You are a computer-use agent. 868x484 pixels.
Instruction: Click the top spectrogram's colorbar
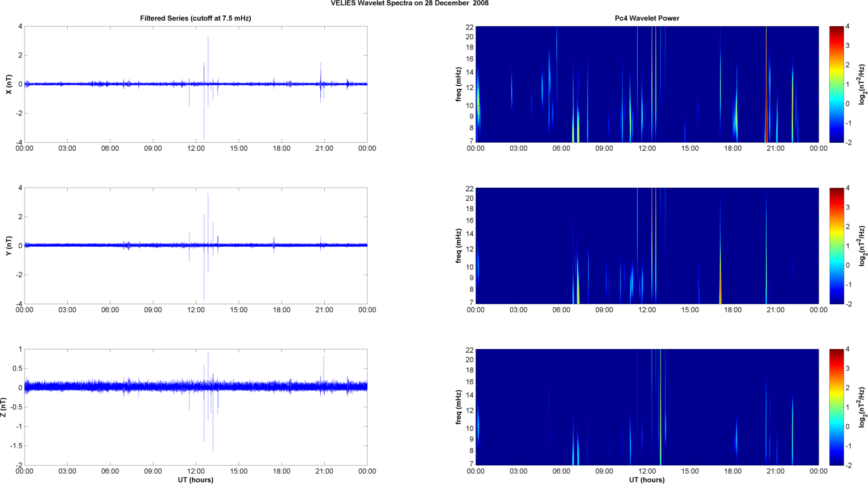836,84
